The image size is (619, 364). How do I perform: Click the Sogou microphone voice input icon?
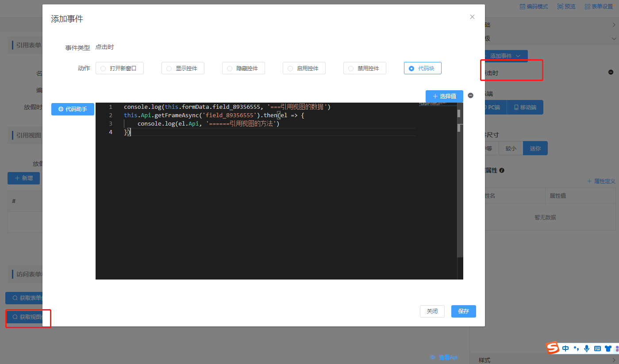click(x=587, y=349)
